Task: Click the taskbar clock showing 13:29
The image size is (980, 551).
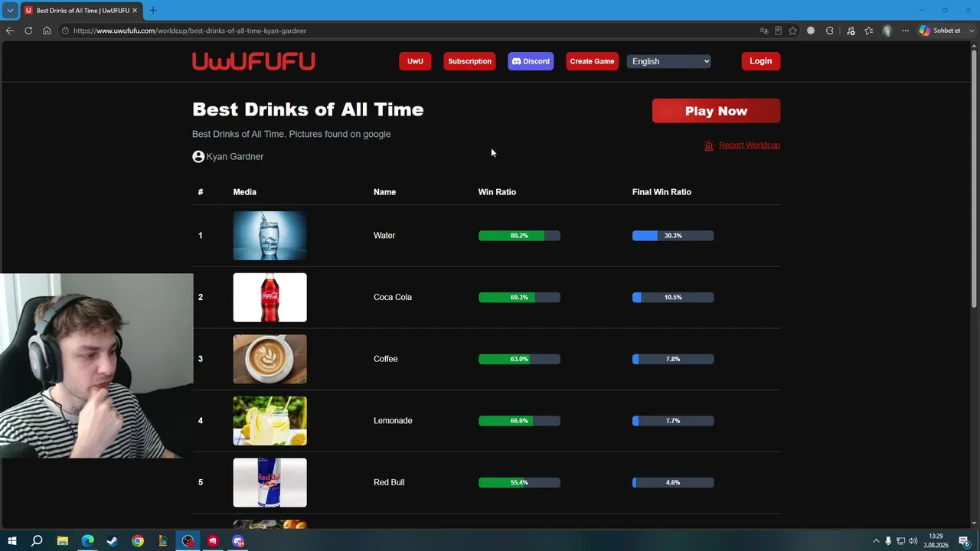Action: pyautogui.click(x=936, y=541)
